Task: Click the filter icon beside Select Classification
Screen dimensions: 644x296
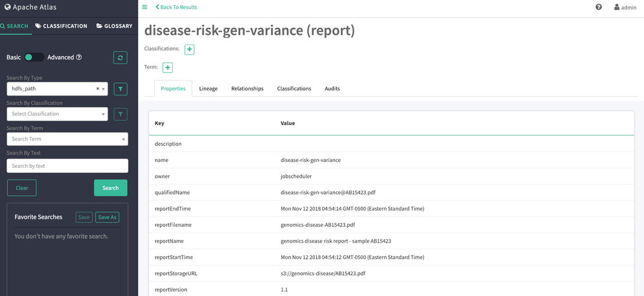Action: (120, 114)
